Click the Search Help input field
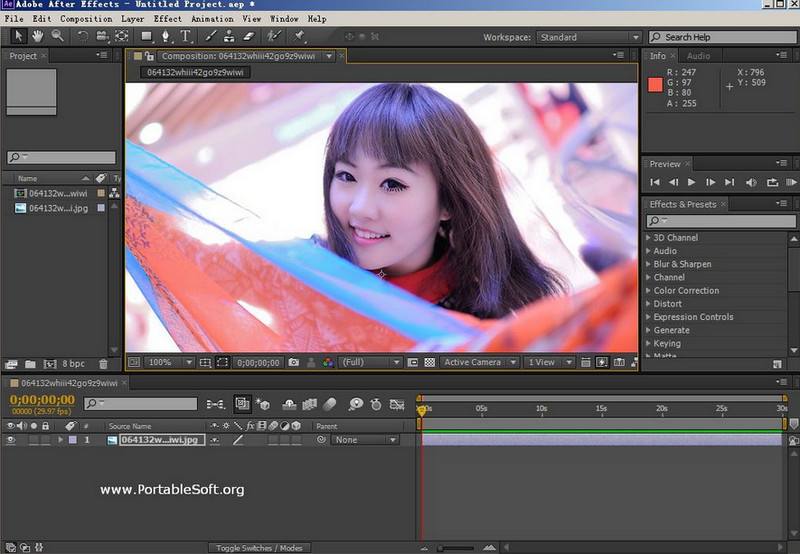The image size is (800, 554). (x=725, y=37)
